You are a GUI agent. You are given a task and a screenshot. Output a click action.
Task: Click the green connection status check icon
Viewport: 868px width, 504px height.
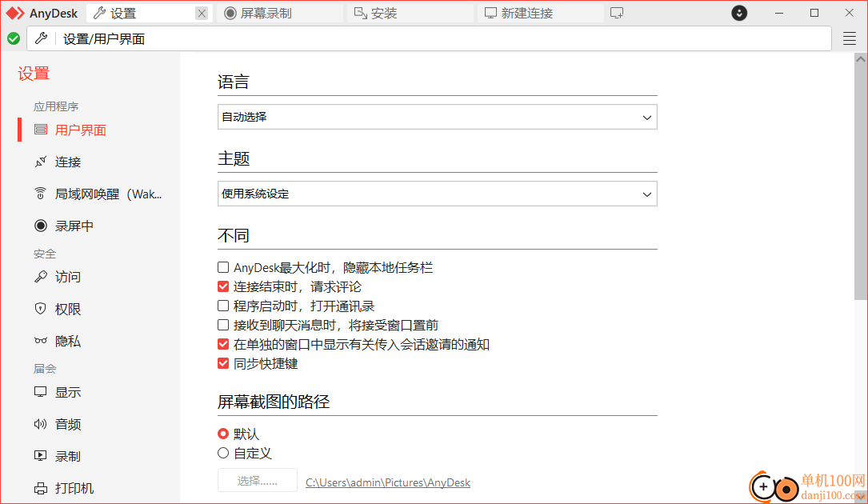(x=14, y=38)
